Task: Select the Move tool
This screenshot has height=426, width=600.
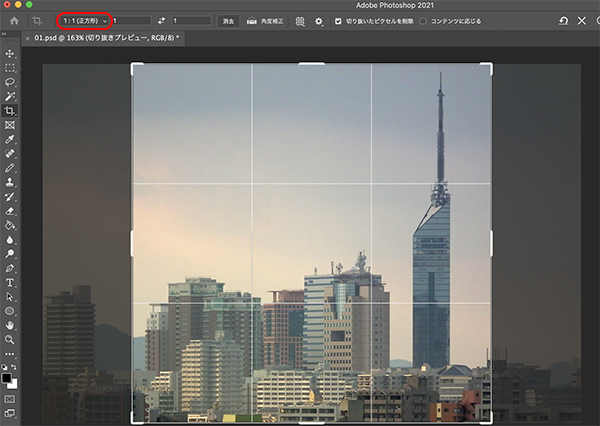Action: tap(10, 53)
